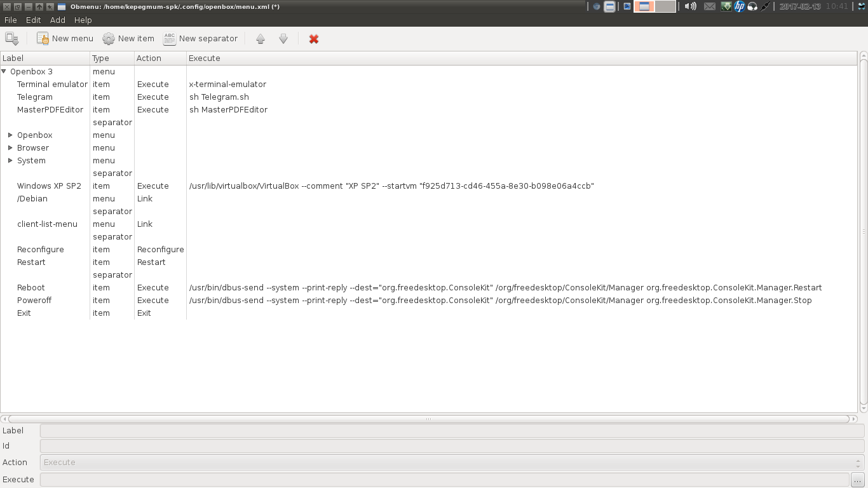Screen dimensions: 868x488
Task: Click 'sh MasterPDFEditor' execute cell
Action: pos(229,110)
